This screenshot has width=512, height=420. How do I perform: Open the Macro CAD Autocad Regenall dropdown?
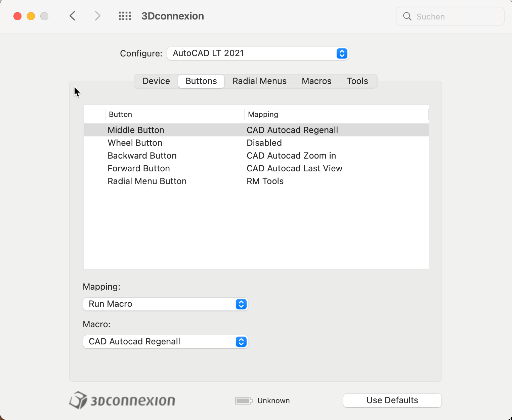click(165, 342)
